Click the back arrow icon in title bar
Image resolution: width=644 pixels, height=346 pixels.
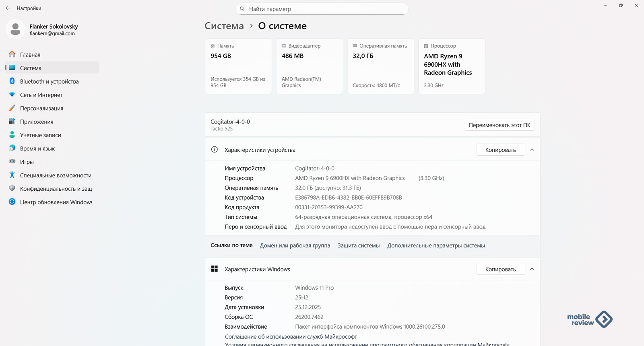coord(8,8)
